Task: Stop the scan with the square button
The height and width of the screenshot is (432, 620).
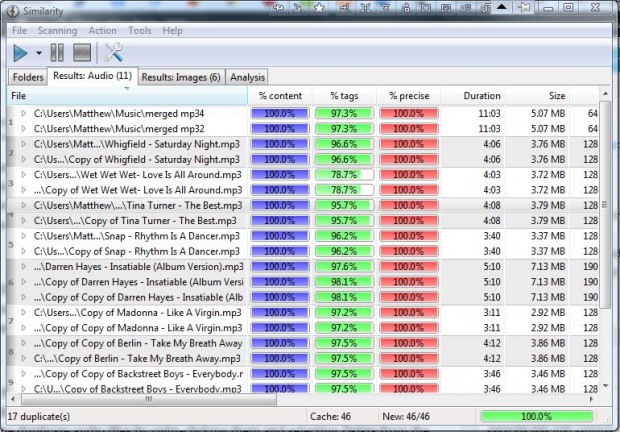Action: pos(82,53)
